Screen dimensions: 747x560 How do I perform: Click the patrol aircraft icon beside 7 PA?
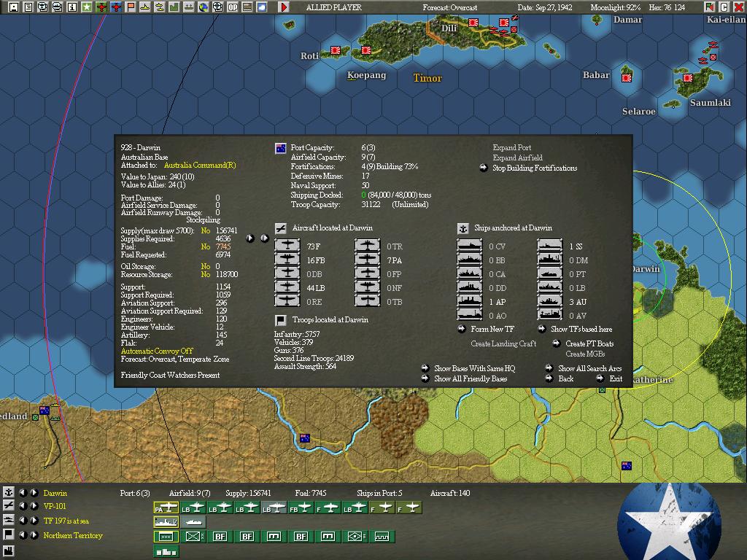pyautogui.click(x=368, y=260)
